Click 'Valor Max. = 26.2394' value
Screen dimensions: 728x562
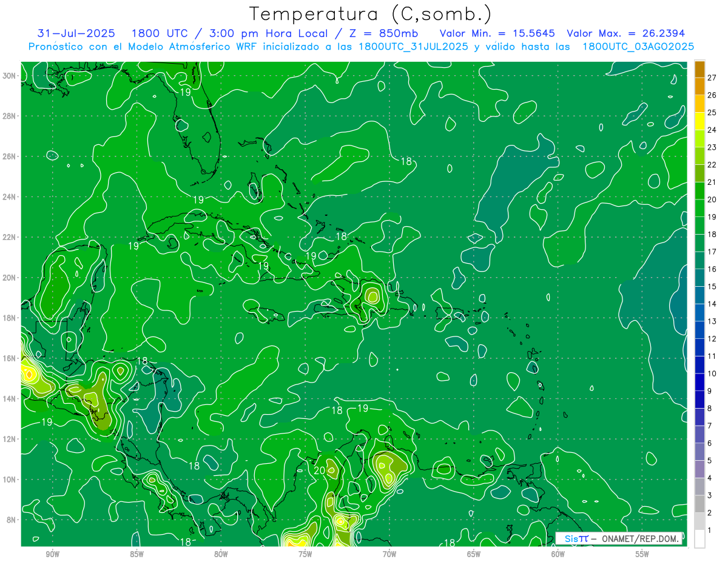tap(625, 33)
